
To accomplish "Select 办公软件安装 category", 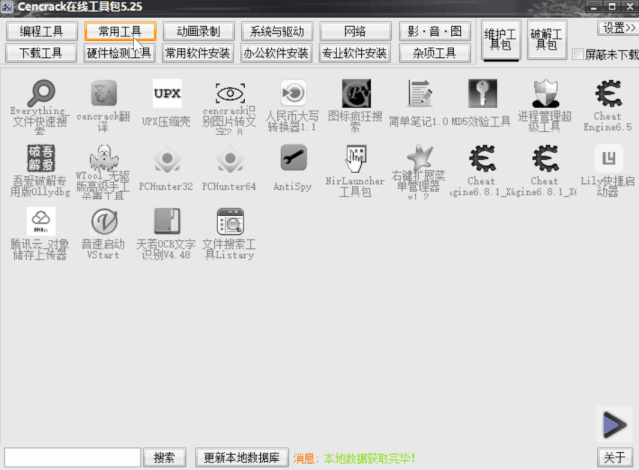I will coord(276,53).
